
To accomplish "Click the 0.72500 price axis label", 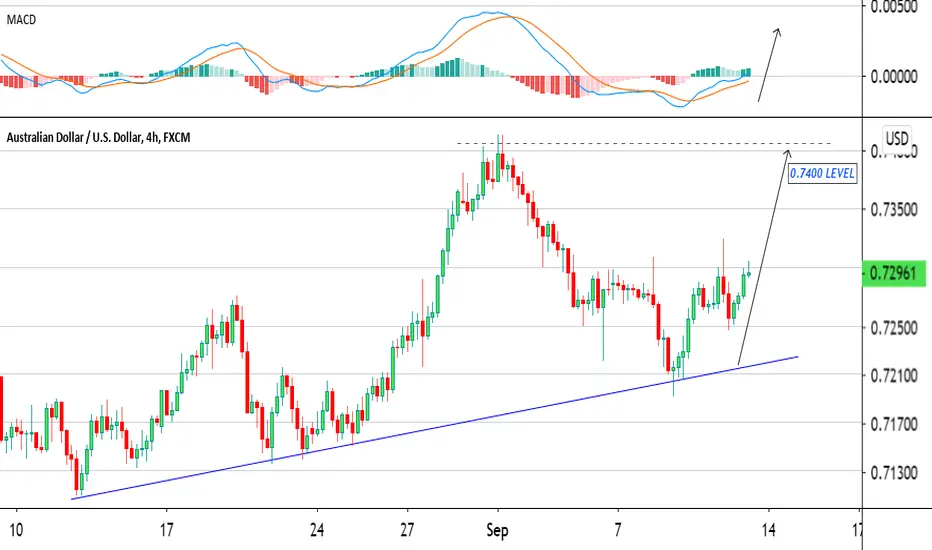I will pos(894,328).
